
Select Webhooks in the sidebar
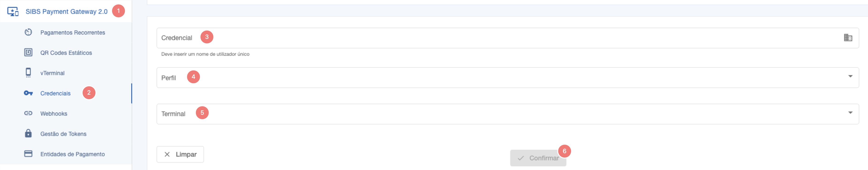pos(54,114)
